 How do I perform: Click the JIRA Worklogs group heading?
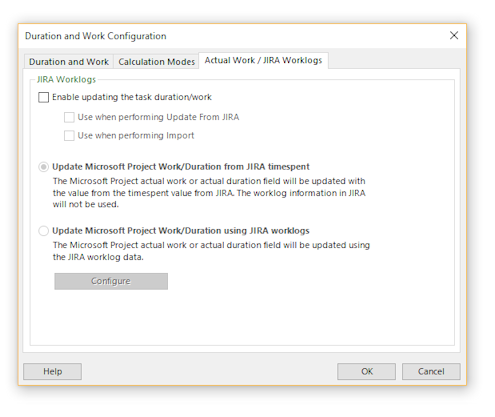click(66, 79)
